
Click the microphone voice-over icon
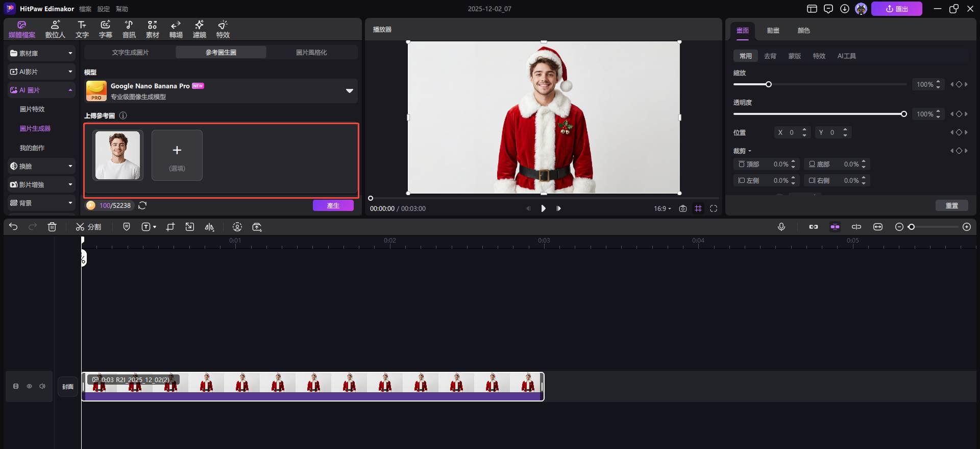click(x=781, y=227)
